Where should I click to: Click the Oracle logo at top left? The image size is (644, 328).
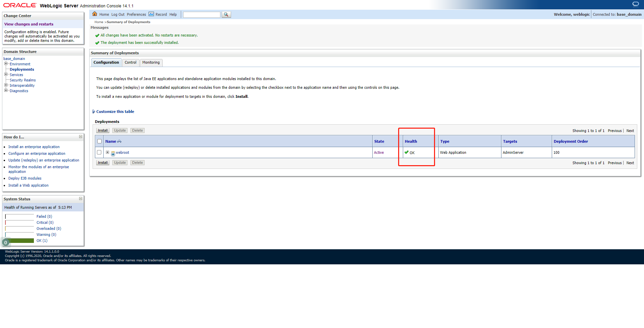(x=20, y=5)
